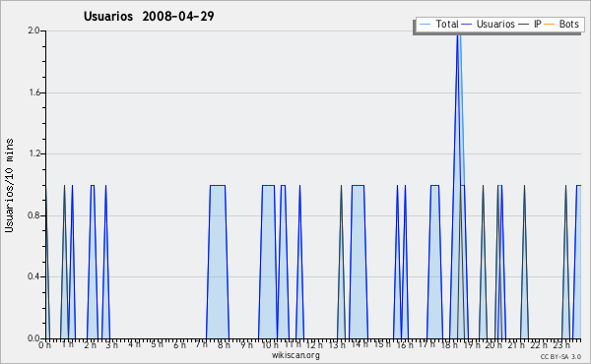The image size is (591, 364).
Task: Click the '10 h' x-axis label
Action: point(270,344)
